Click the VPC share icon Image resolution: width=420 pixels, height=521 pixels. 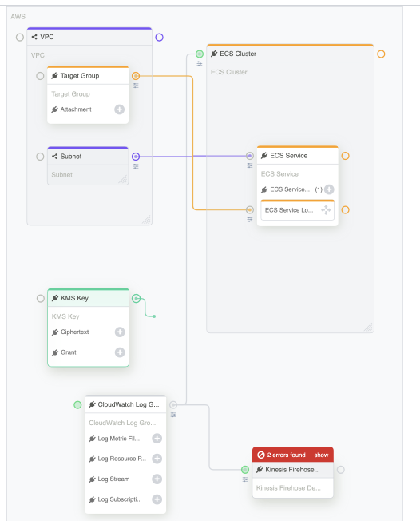(x=34, y=37)
